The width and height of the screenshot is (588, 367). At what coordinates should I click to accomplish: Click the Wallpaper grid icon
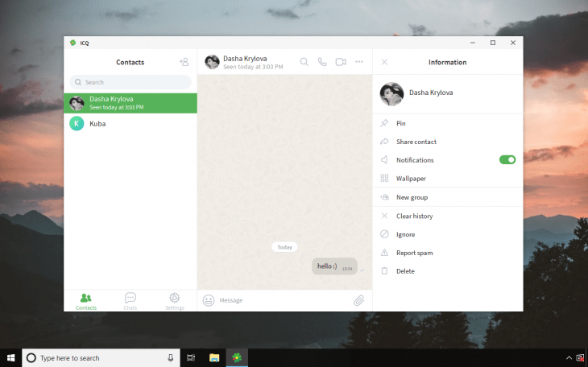(384, 179)
